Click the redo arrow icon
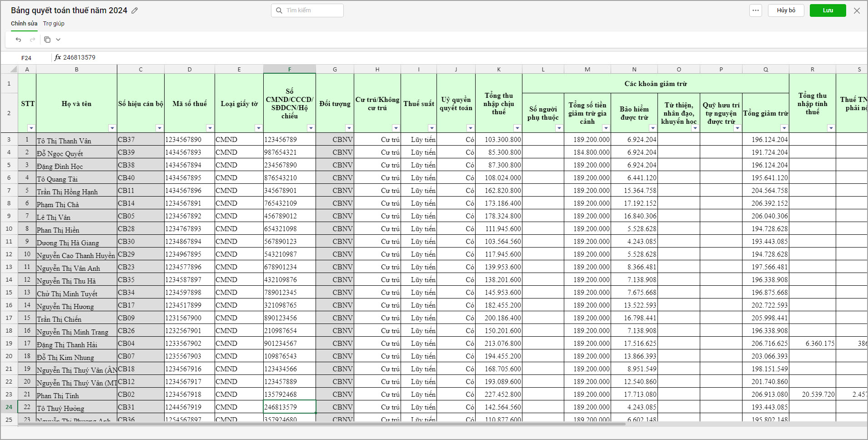The width and height of the screenshot is (868, 440). click(32, 40)
